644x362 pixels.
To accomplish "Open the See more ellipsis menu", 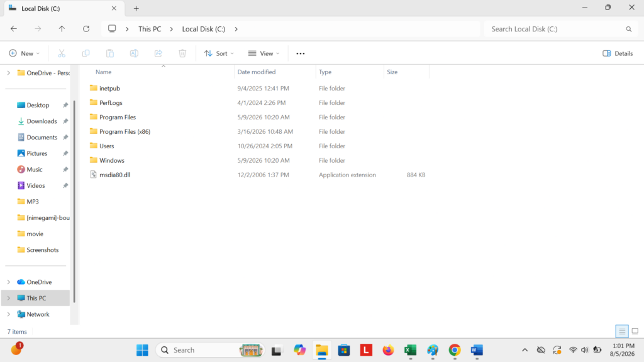I will [300, 53].
